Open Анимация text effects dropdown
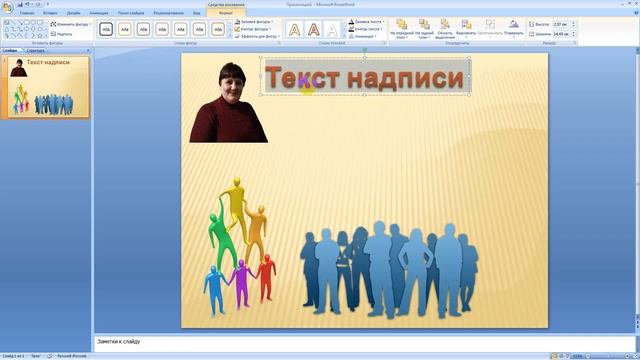 tap(362, 36)
